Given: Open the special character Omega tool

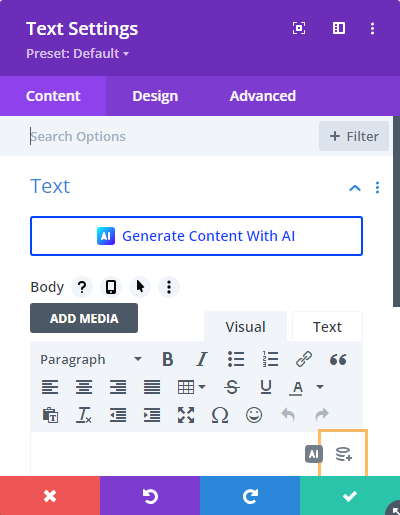Looking at the screenshot, I should [x=220, y=415].
